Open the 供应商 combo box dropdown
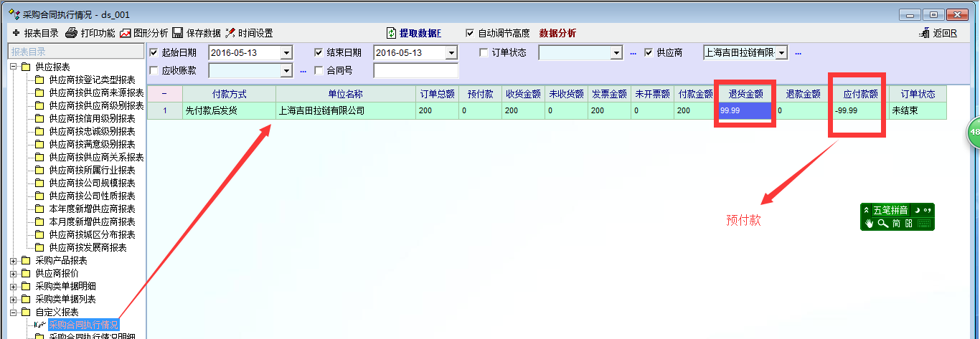 tap(781, 53)
